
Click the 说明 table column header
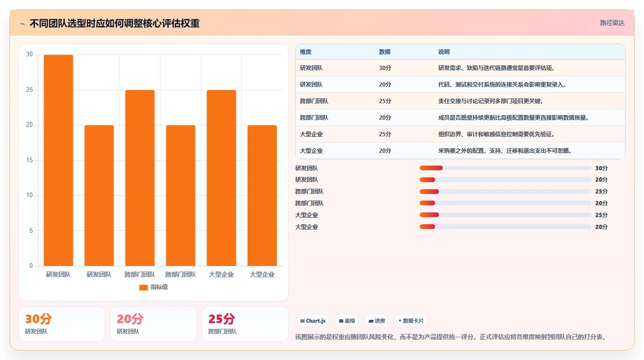(444, 52)
